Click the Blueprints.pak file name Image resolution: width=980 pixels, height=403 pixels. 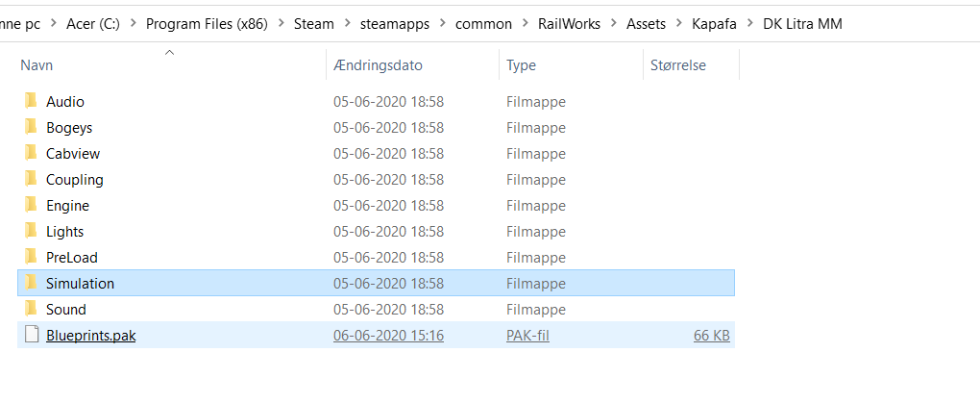(x=90, y=336)
